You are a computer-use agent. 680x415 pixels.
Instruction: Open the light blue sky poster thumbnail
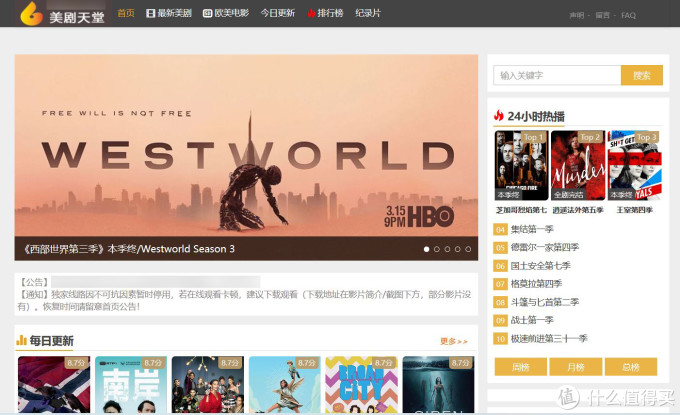pyautogui.click(x=284, y=385)
